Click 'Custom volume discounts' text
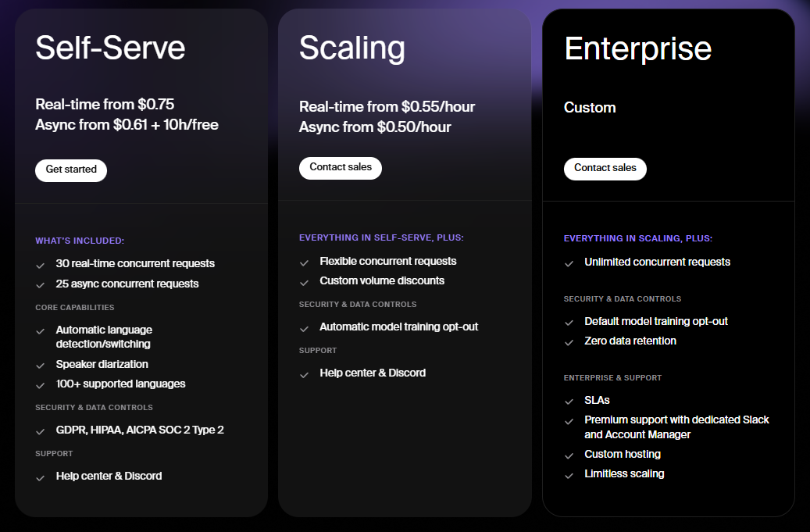Image resolution: width=810 pixels, height=532 pixels. (x=382, y=281)
